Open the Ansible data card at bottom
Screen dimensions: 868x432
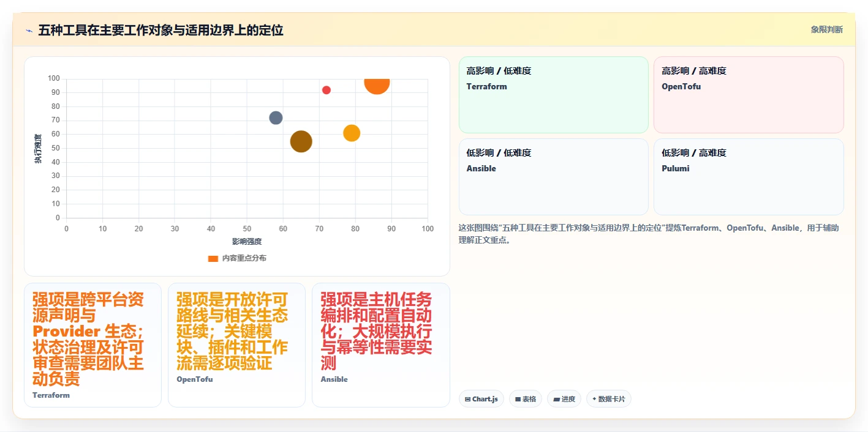point(381,345)
